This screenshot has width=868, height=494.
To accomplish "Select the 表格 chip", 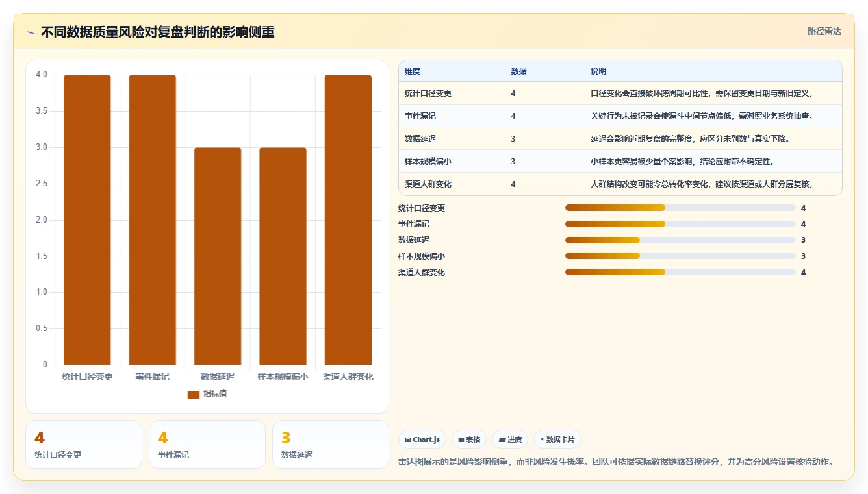I will point(469,439).
